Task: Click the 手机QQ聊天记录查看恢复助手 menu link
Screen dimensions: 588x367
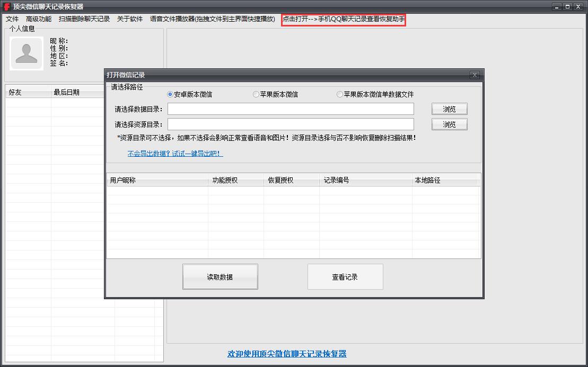Action: point(344,20)
